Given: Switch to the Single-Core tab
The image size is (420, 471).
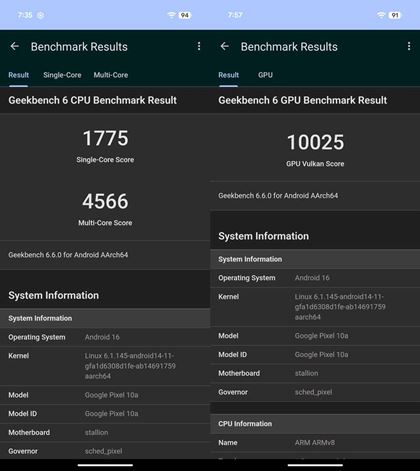Looking at the screenshot, I should pos(62,75).
